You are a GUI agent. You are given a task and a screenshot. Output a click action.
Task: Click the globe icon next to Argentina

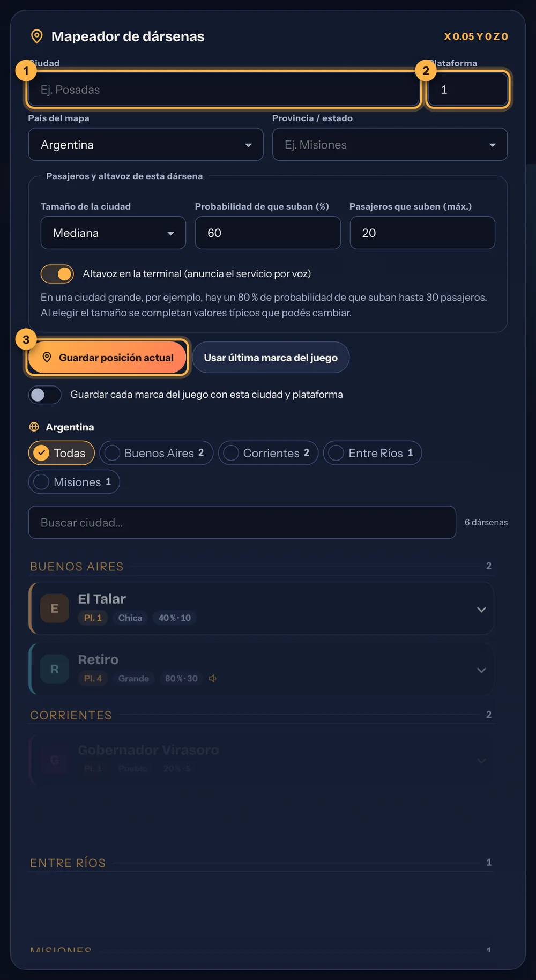click(34, 427)
